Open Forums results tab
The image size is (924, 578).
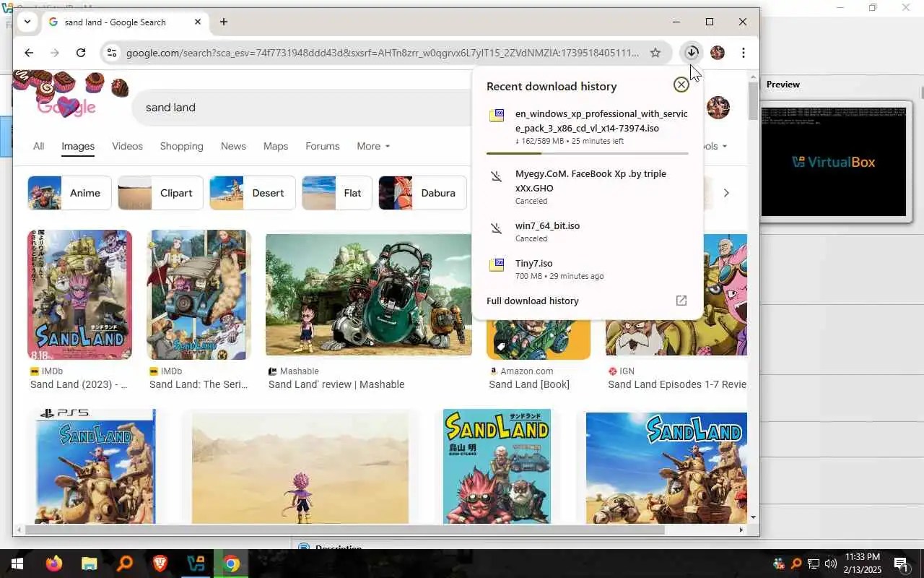[322, 146]
